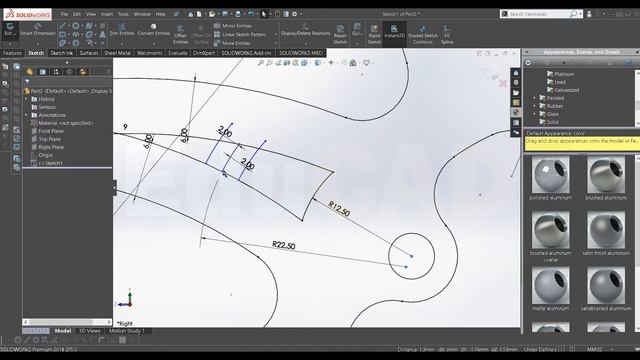
Task: Switch to the Sheet Metal tab
Action: click(118, 53)
